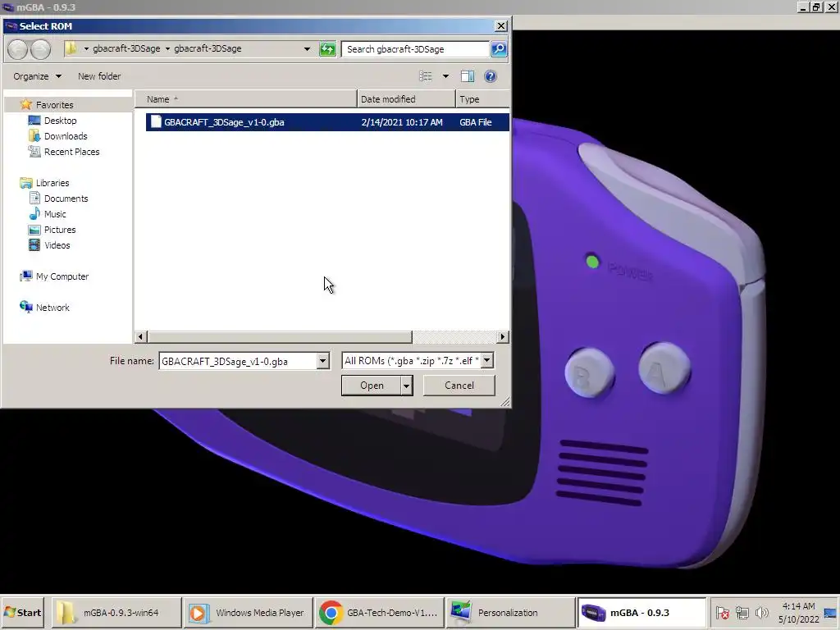The height and width of the screenshot is (630, 840).
Task: Click into the File name input field
Action: pyautogui.click(x=238, y=361)
